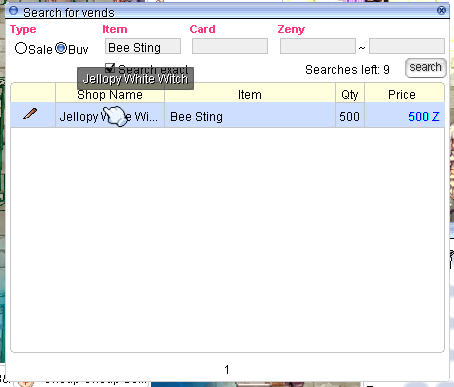454x387 pixels.
Task: Go to results page 1
Action: pyautogui.click(x=227, y=370)
